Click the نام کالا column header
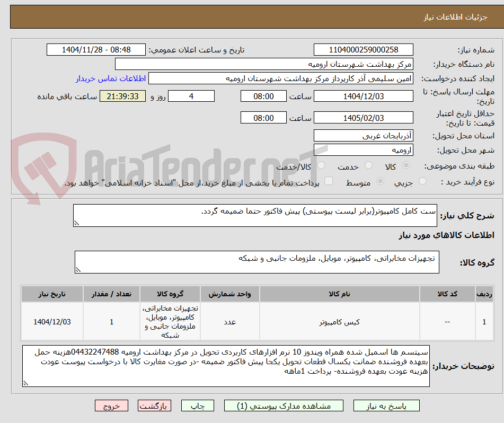The height and width of the screenshot is (423, 504). click(x=339, y=294)
